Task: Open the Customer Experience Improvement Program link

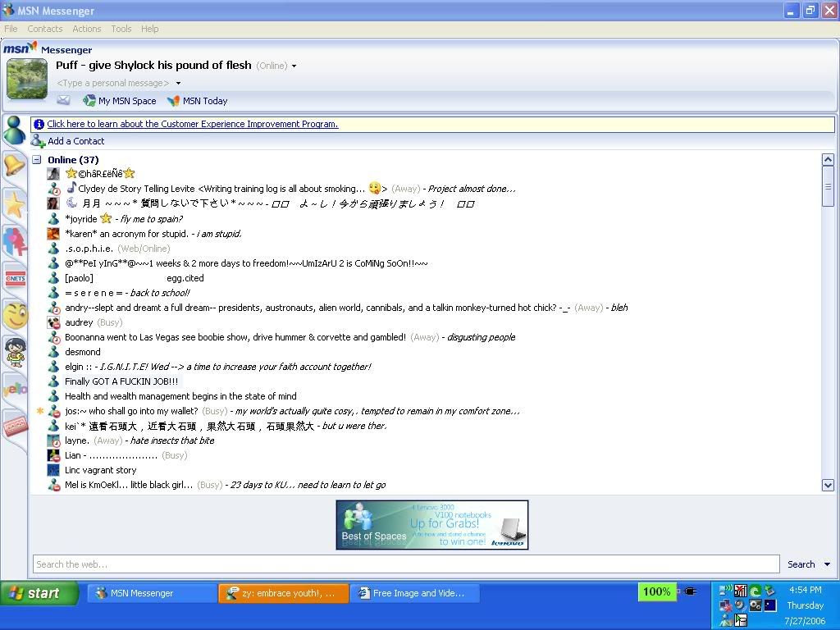Action: point(192,125)
